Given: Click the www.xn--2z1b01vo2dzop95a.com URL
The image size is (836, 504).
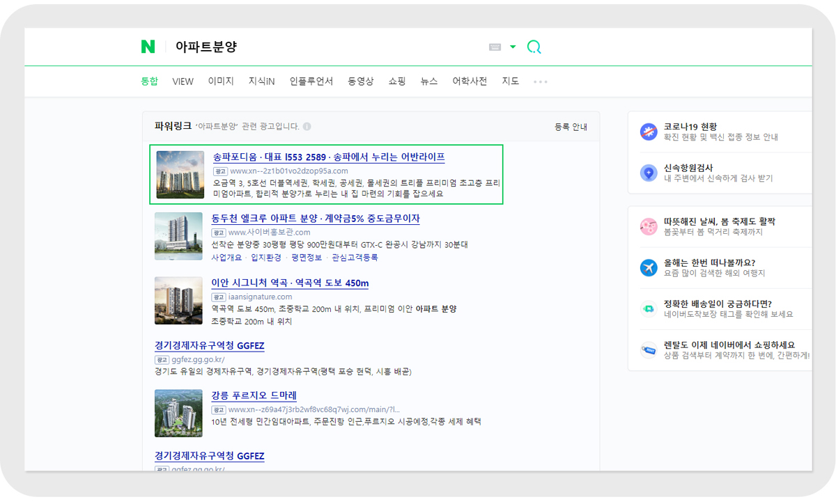Looking at the screenshot, I should 288,171.
